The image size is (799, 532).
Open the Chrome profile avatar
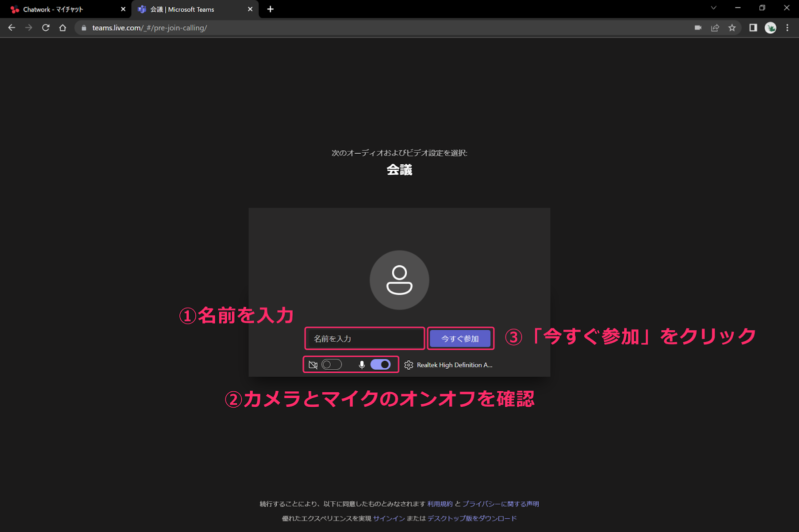(771, 28)
